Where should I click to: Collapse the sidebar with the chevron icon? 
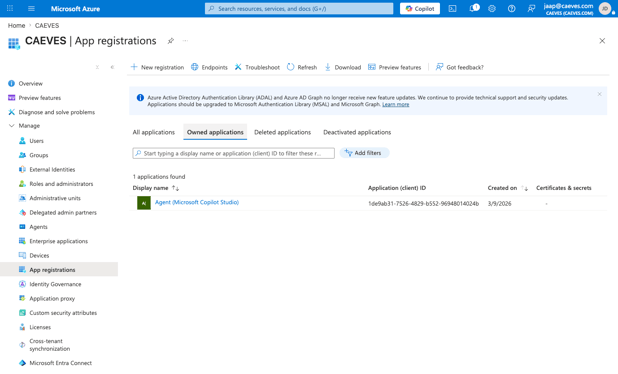[112, 67]
